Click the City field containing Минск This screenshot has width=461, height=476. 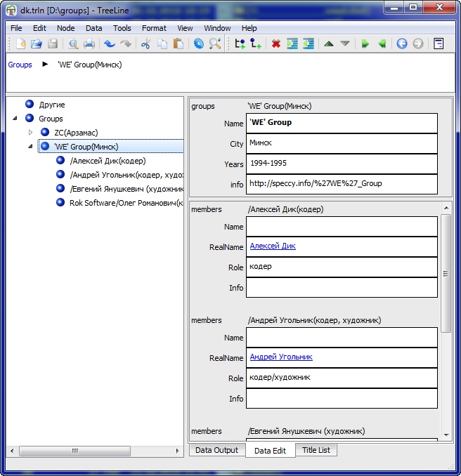342,143
